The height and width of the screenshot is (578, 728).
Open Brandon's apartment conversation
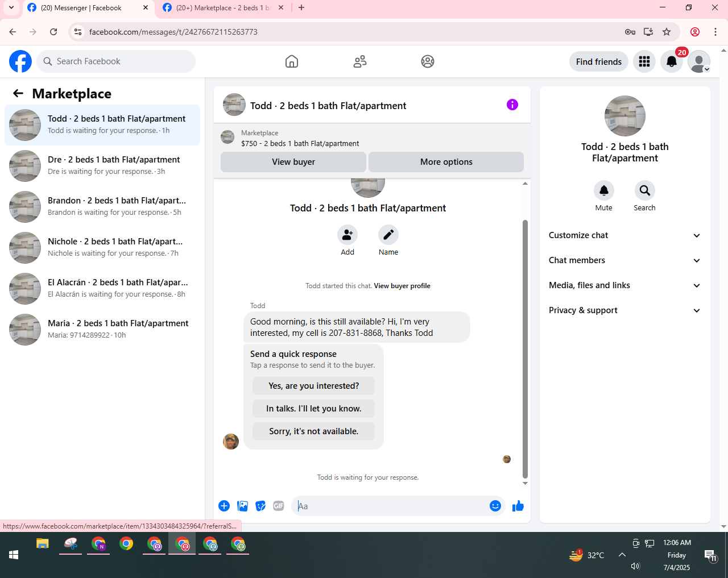click(102, 207)
